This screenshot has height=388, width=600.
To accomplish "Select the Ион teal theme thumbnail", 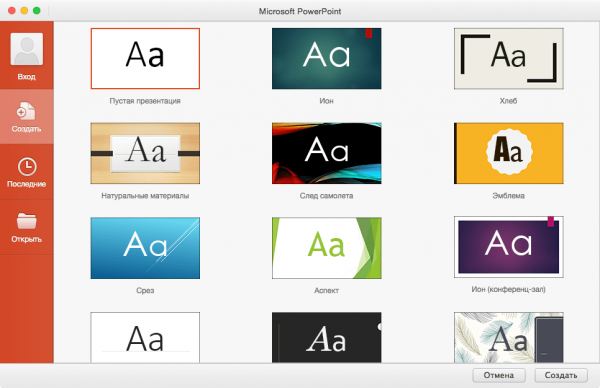I will [x=326, y=58].
